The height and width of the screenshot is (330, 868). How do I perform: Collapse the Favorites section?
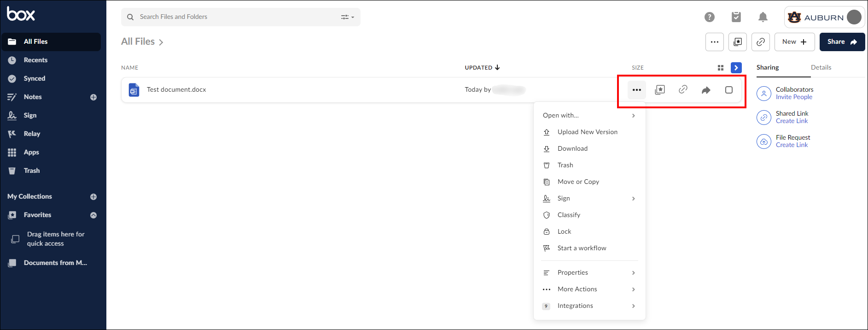pos(93,215)
